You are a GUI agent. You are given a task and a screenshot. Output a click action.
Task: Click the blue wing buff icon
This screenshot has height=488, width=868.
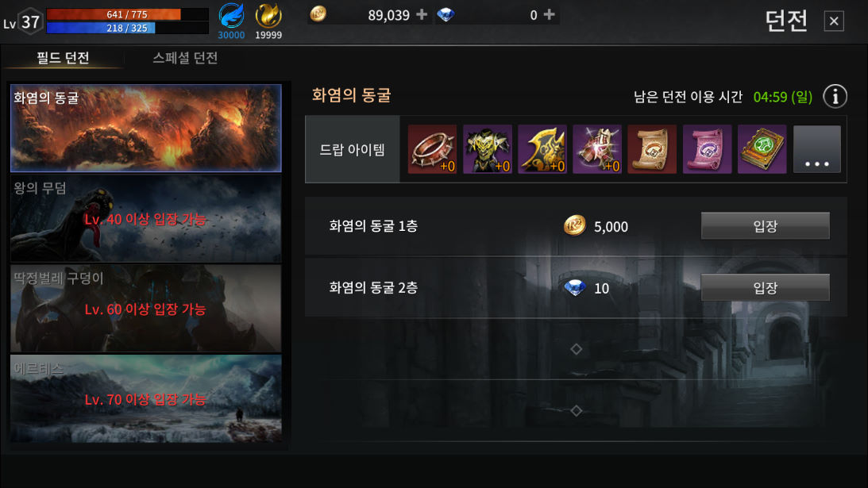coord(231,16)
